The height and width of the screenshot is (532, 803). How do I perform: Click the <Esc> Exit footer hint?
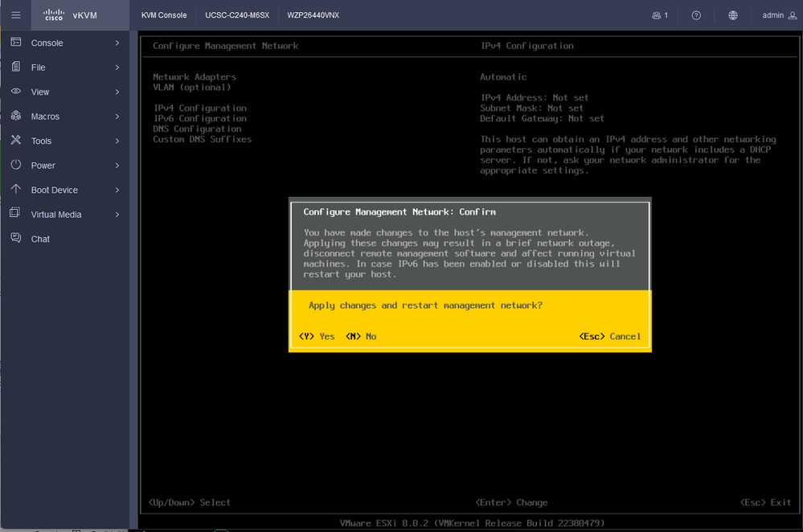pos(765,502)
